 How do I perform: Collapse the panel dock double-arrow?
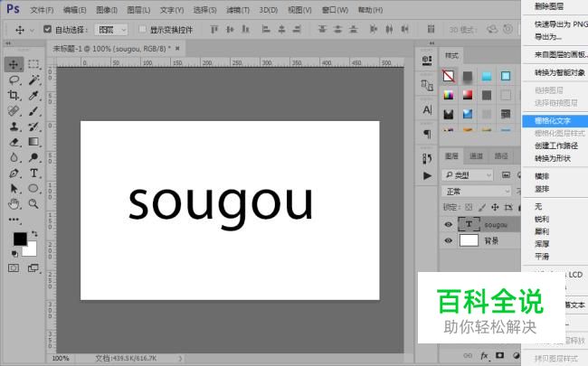pyautogui.click(x=432, y=43)
